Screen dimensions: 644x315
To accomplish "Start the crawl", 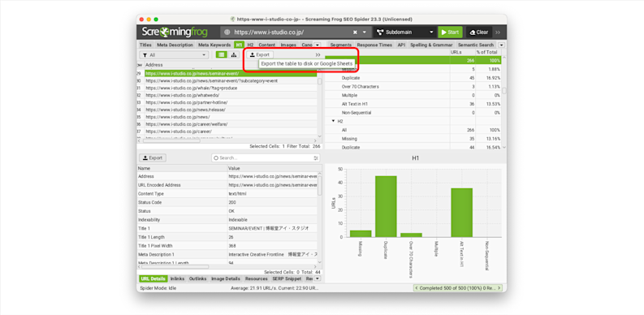I will pyautogui.click(x=450, y=32).
